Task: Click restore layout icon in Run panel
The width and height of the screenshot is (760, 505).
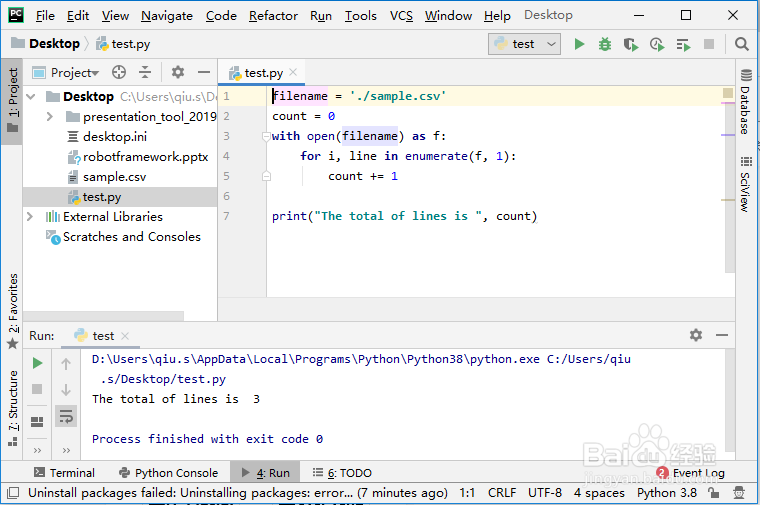Action: pyautogui.click(x=37, y=422)
